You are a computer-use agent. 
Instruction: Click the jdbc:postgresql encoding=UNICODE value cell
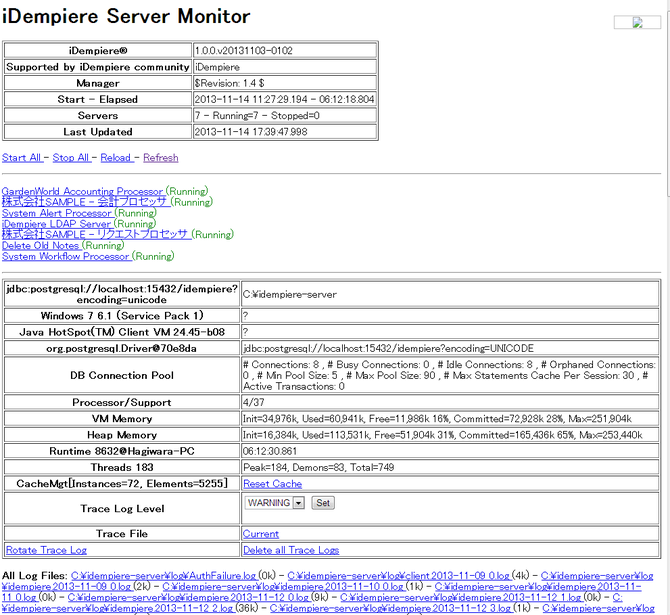point(450,348)
